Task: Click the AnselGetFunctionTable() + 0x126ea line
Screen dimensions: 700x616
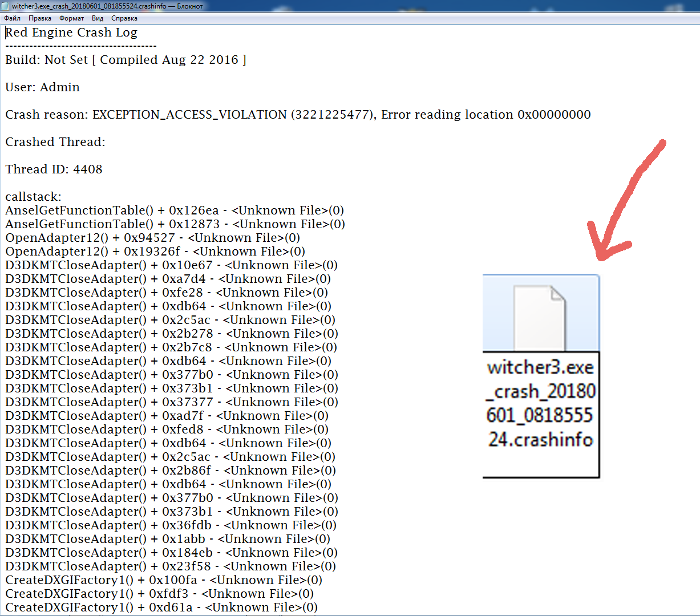Action: click(175, 210)
